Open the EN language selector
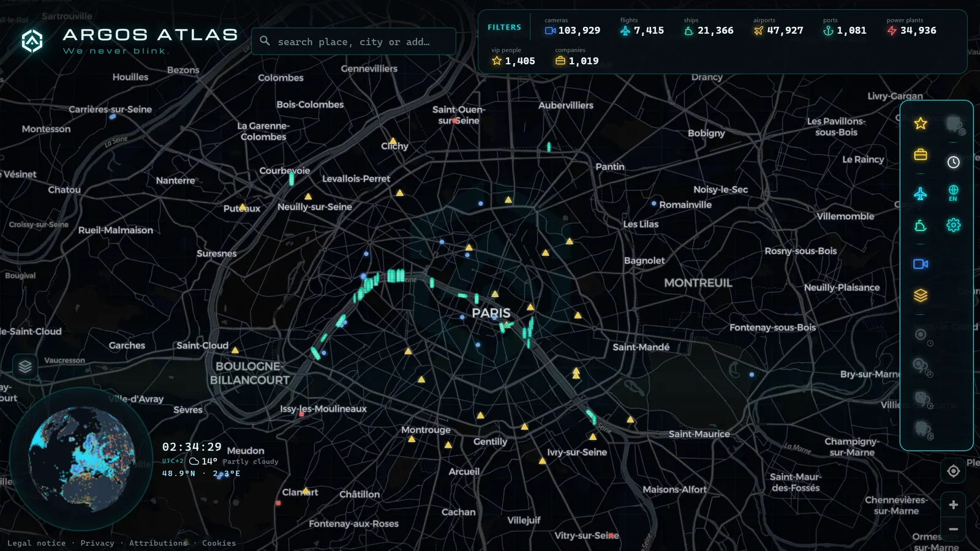 [x=954, y=193]
